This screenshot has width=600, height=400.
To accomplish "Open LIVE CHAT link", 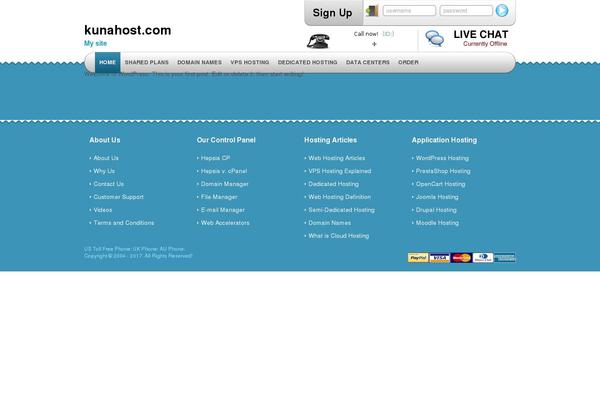I will point(481,34).
